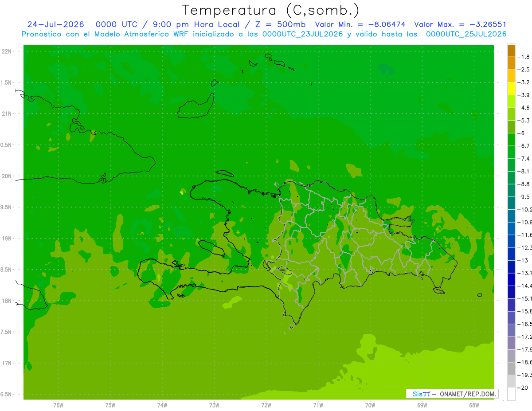Image resolution: width=532 pixels, height=411 pixels.
Task: Click the 0000 UTC time label
Action: point(116,24)
